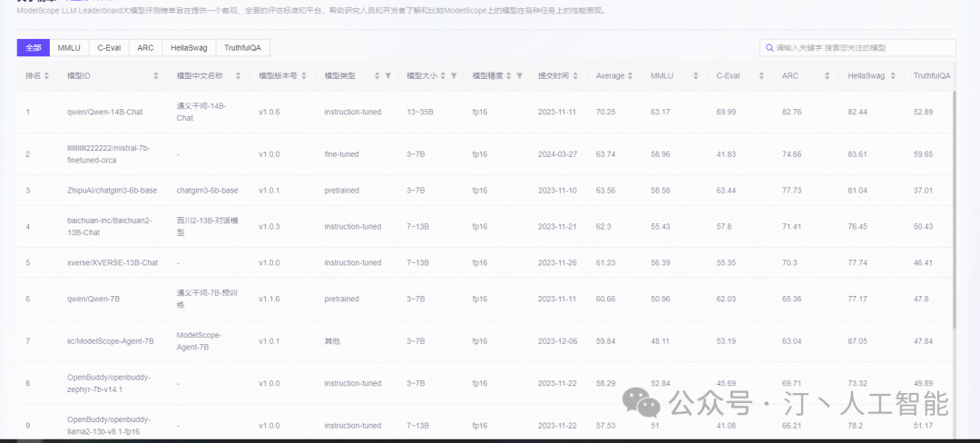Click fine-tuned model type cell
Screen dimensions: 980x443
[341, 153]
